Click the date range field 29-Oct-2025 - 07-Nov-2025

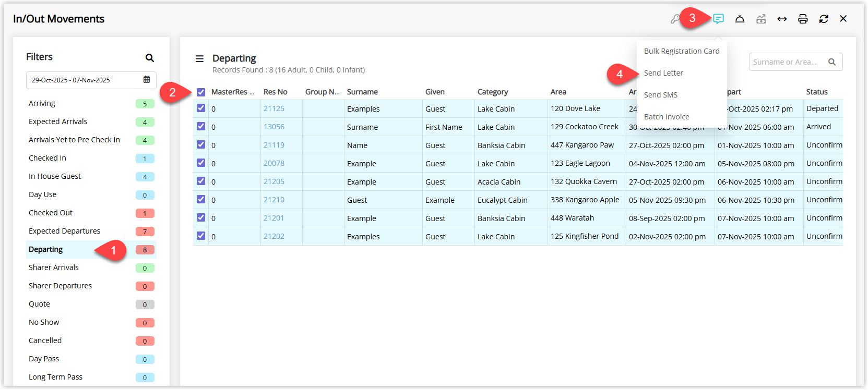point(91,80)
